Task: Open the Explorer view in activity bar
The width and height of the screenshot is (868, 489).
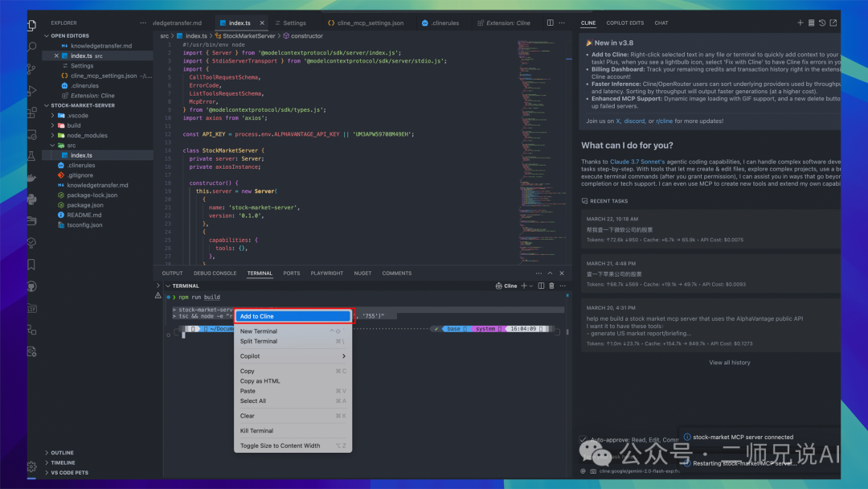Action: 32,25
